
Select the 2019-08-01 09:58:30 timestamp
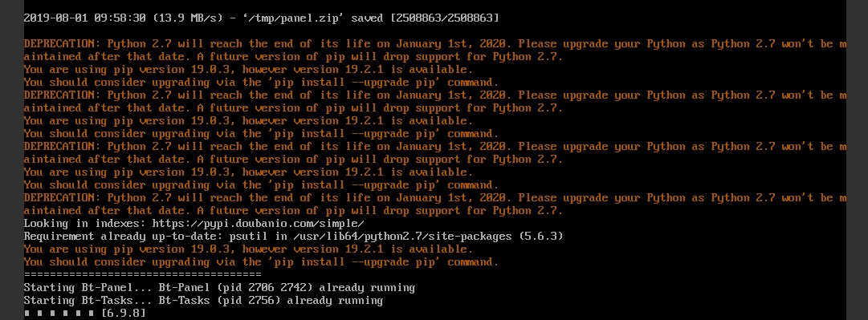(84, 18)
